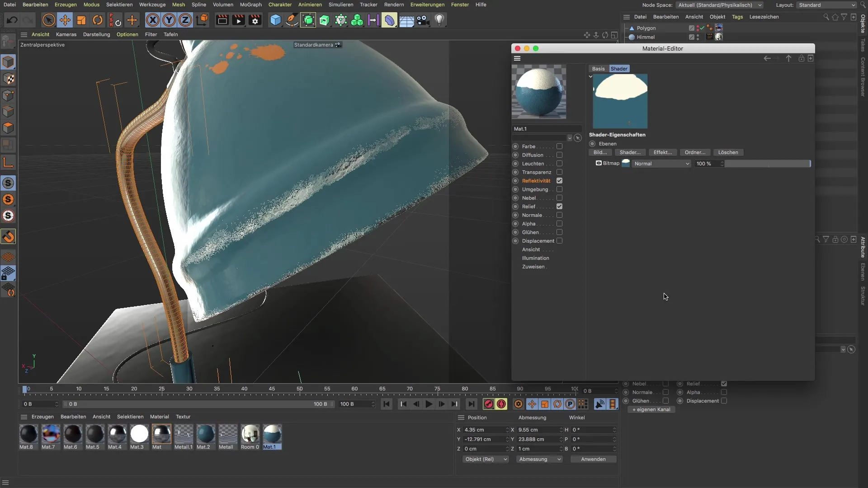Click the Record Active Objects button
868x488 pixels.
[489, 404]
